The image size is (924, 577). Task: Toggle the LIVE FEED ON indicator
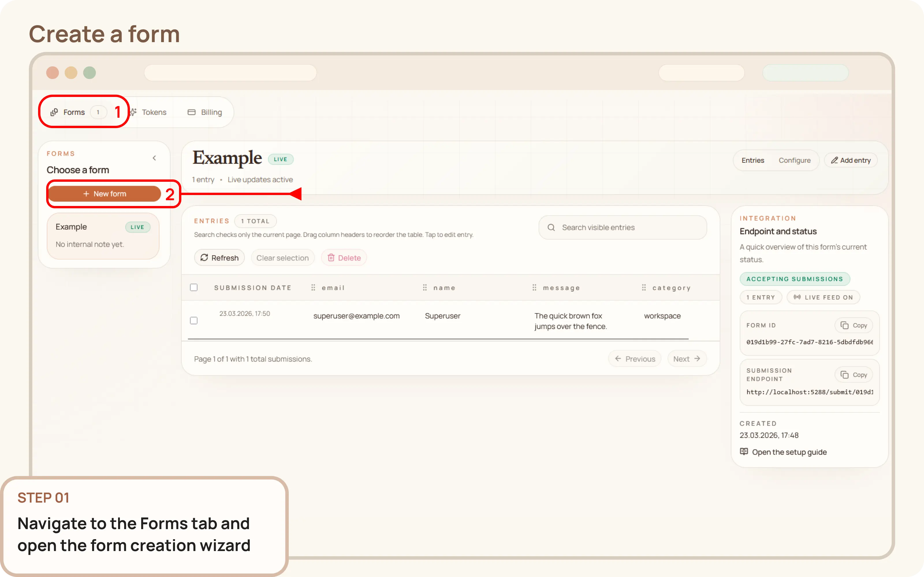coord(823,297)
